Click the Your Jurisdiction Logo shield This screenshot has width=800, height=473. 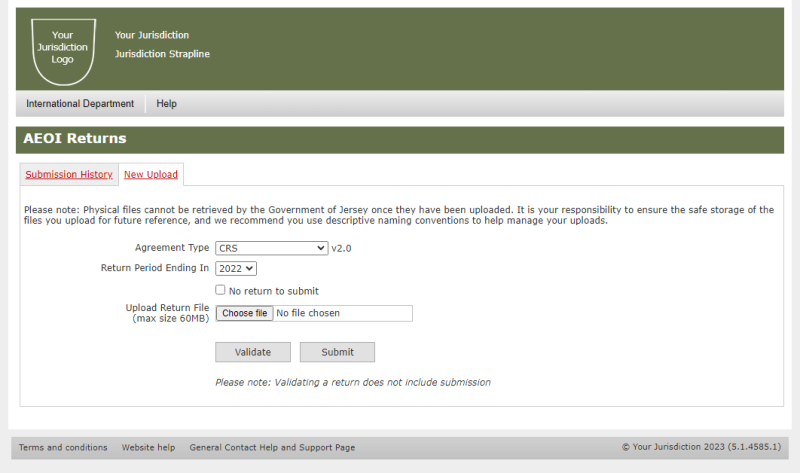(63, 52)
